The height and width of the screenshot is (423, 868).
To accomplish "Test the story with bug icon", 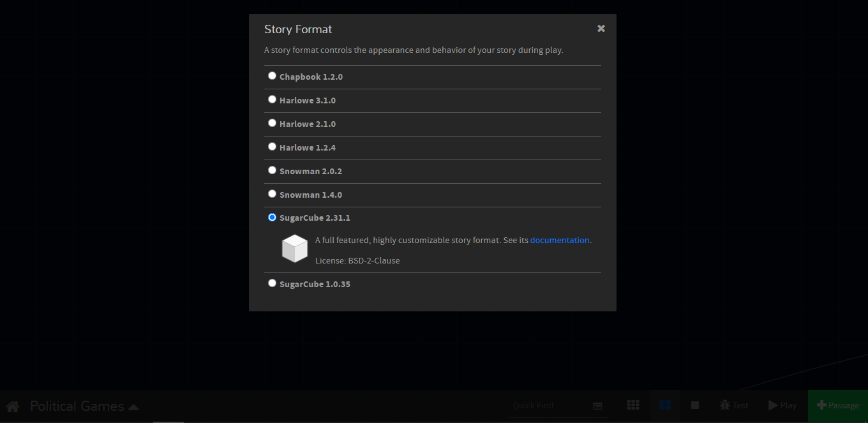I will [x=734, y=406].
